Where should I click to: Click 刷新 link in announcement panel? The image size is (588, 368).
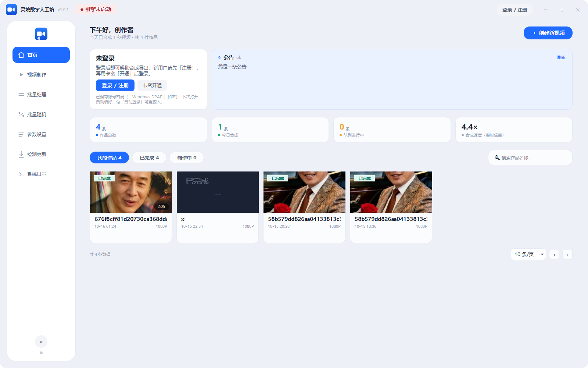coord(561,57)
